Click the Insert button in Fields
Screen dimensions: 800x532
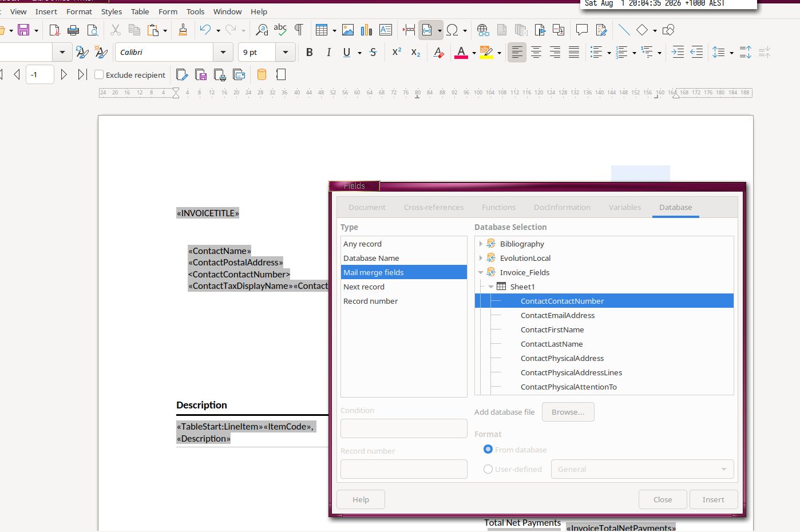(713, 499)
